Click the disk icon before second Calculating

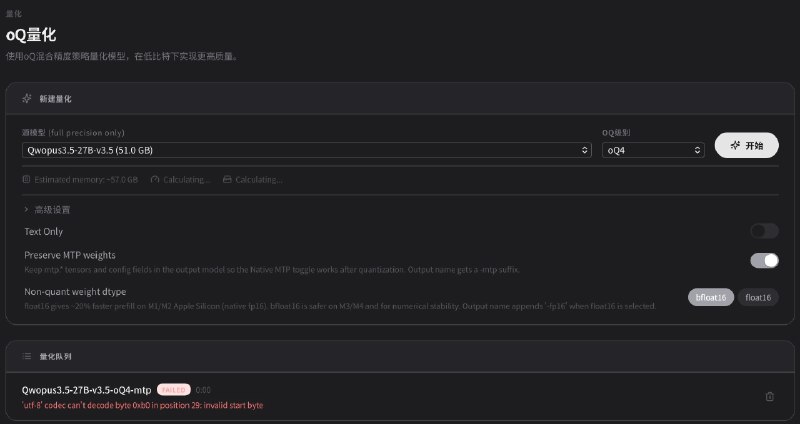pos(227,180)
